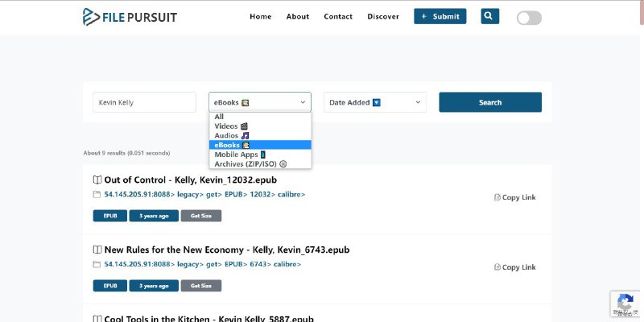Copy link for New Rules epub
Screen dimensions: 644x322
coord(514,267)
